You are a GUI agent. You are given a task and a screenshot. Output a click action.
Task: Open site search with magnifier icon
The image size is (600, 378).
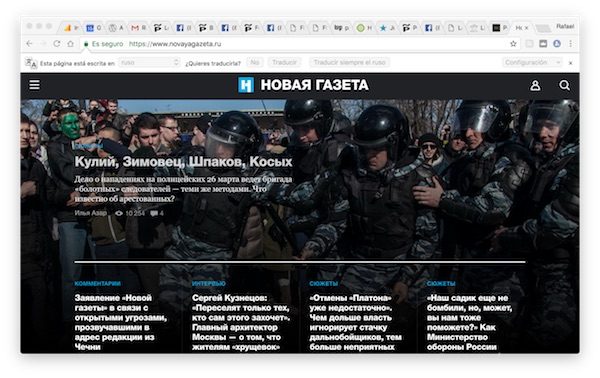pos(564,85)
